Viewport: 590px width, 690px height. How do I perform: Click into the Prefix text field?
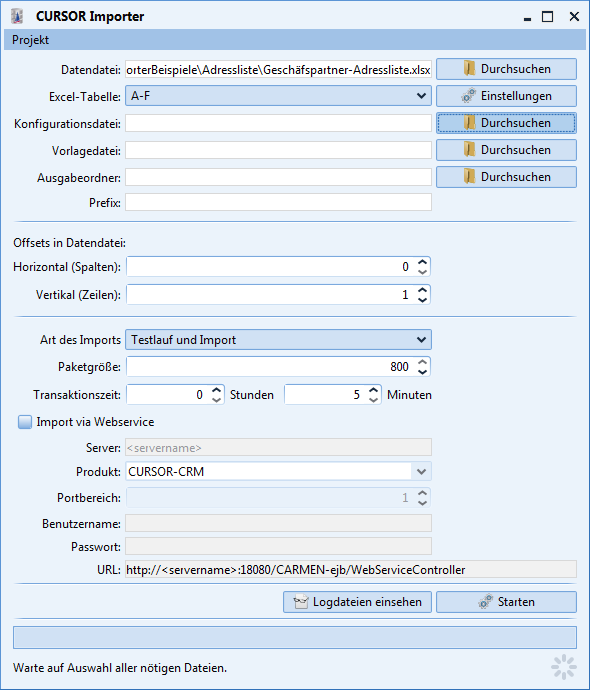279,202
